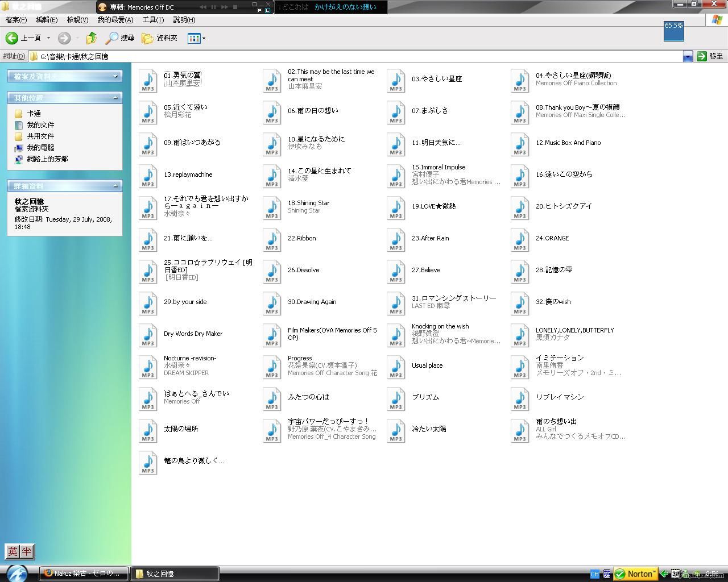
Task: Open 網路上的芳鄰 in sidebar
Action: (x=47, y=159)
